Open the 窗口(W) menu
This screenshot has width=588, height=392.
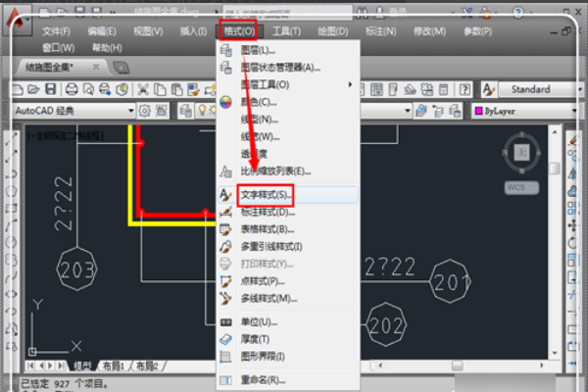(59, 48)
